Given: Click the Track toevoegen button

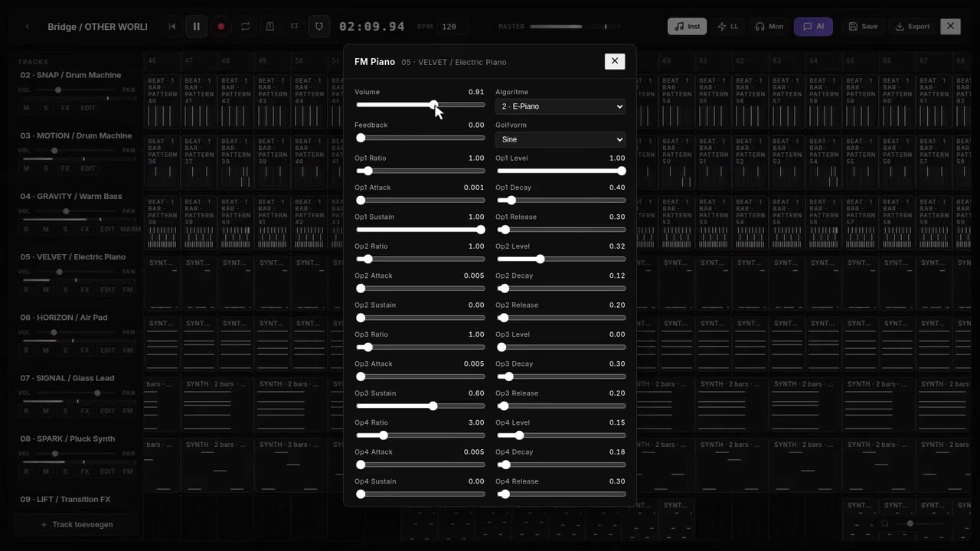Looking at the screenshot, I should (x=77, y=525).
